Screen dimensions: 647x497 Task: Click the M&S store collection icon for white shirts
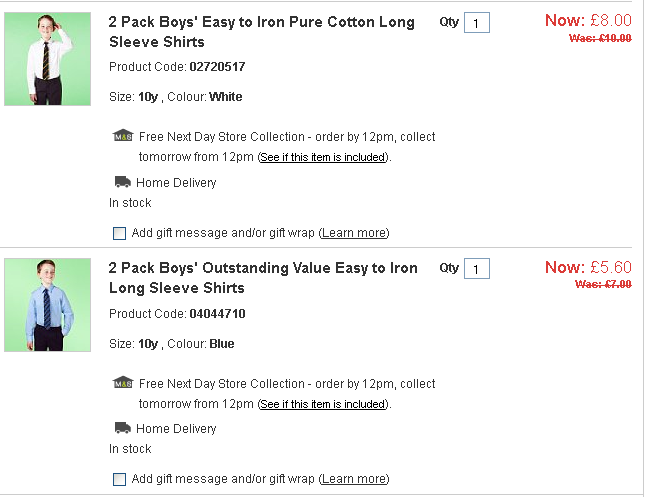[x=123, y=137]
